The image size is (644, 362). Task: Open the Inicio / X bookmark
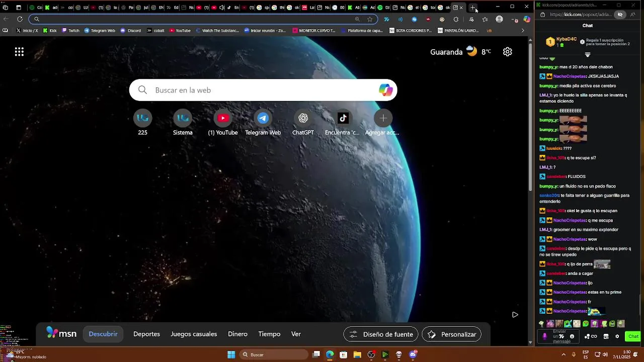(27, 30)
